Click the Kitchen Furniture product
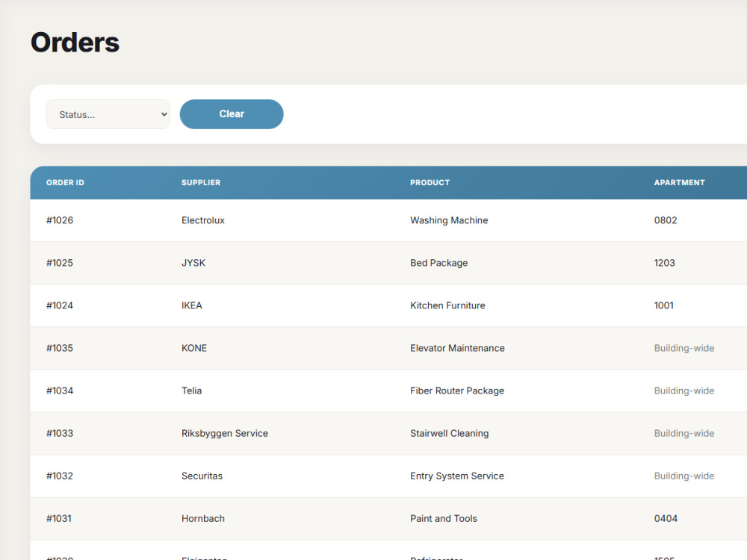Image resolution: width=747 pixels, height=560 pixels. click(x=447, y=305)
